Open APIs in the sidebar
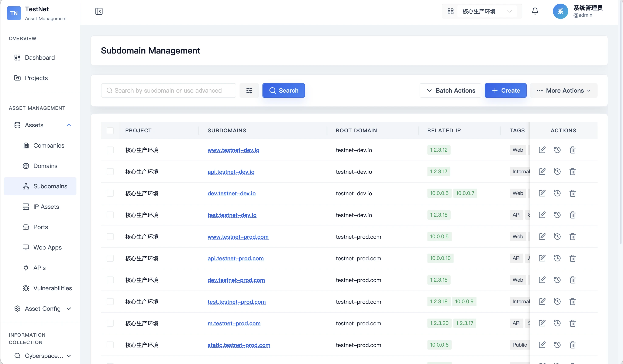The image size is (623, 364). (40, 268)
